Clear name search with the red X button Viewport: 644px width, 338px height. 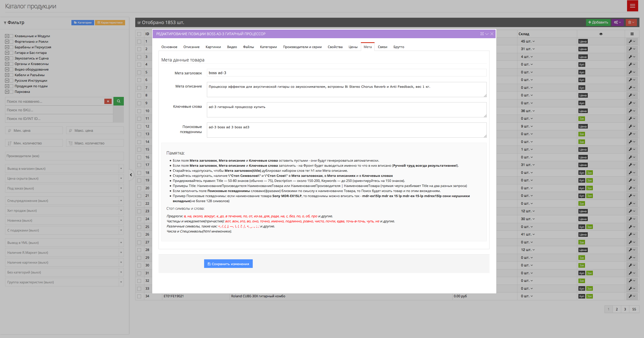[108, 101]
